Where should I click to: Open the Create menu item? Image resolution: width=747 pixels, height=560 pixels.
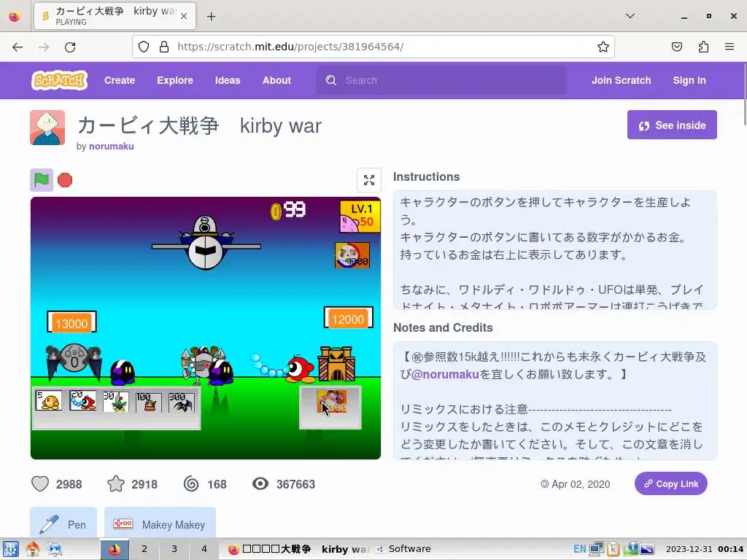tap(120, 80)
